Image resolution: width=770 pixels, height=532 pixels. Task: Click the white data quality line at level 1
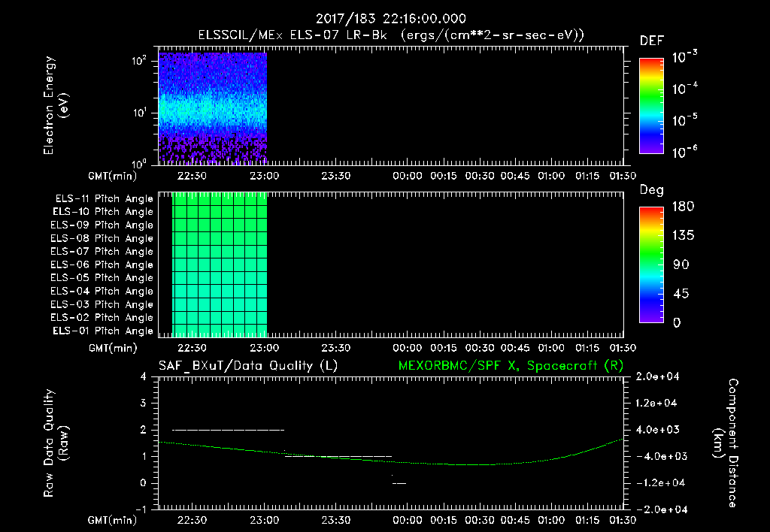338,456
